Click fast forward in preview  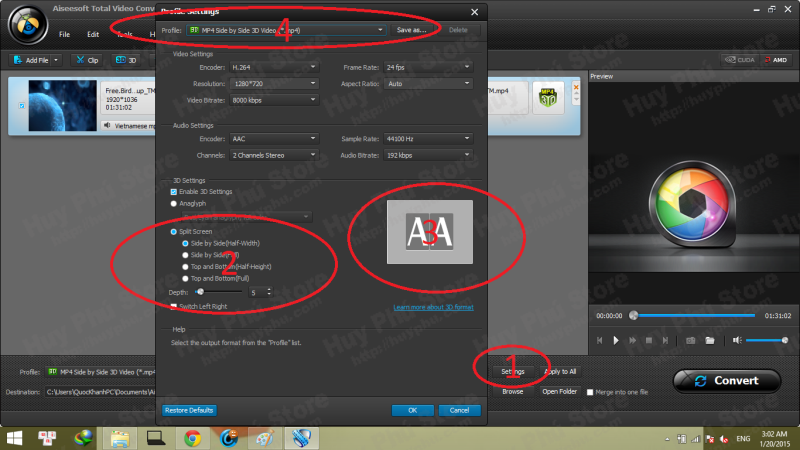click(633, 340)
